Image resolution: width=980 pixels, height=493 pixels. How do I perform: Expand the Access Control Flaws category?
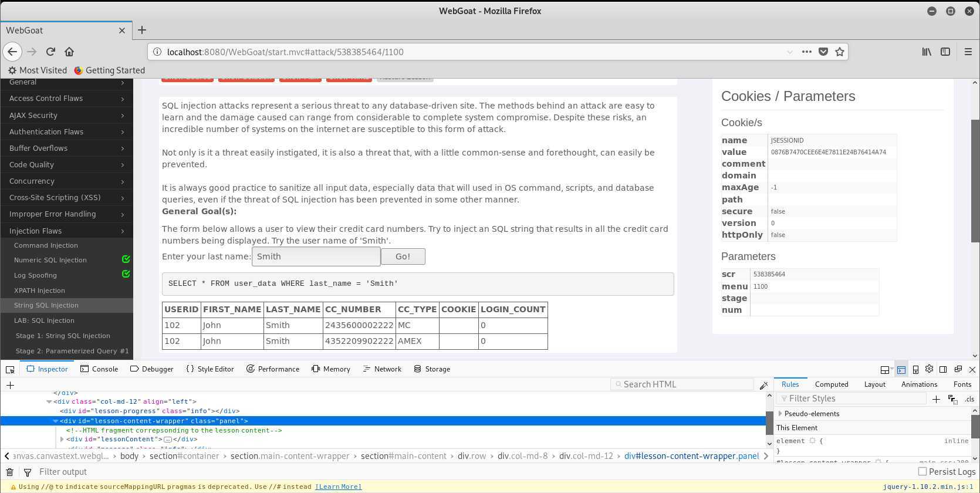(66, 99)
